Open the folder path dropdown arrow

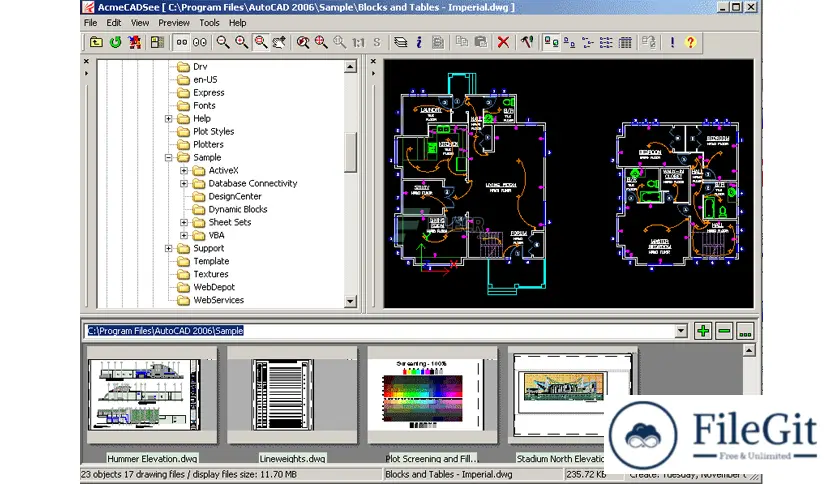(681, 331)
